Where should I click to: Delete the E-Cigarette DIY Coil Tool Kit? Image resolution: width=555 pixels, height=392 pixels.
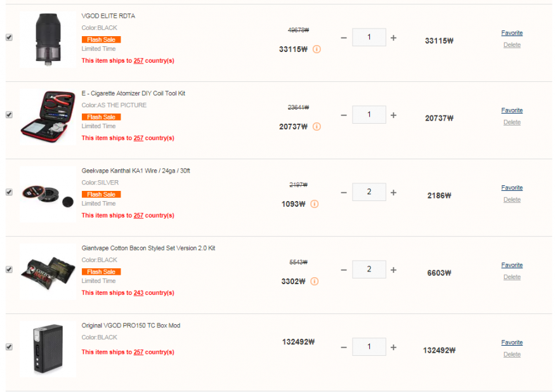click(x=512, y=122)
